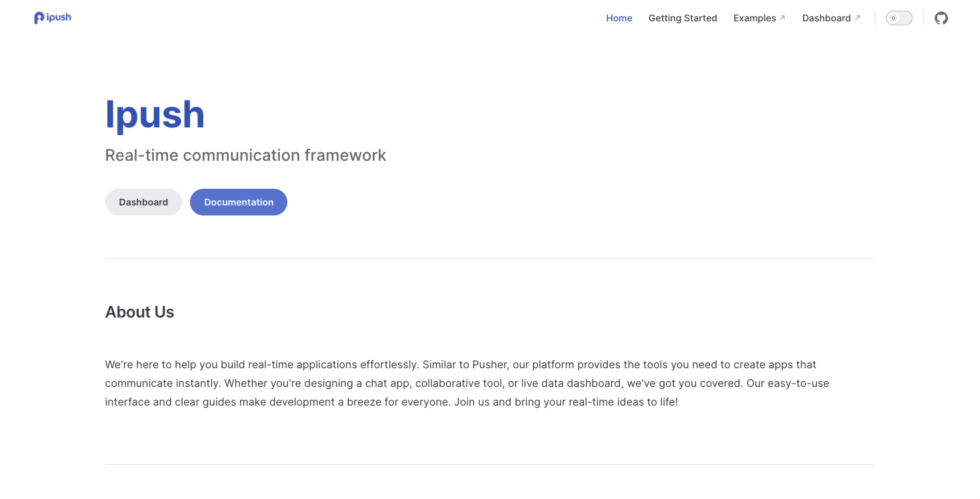Viewport: 980px width, 499px height.
Task: Click the ipush logo icon
Action: point(39,18)
